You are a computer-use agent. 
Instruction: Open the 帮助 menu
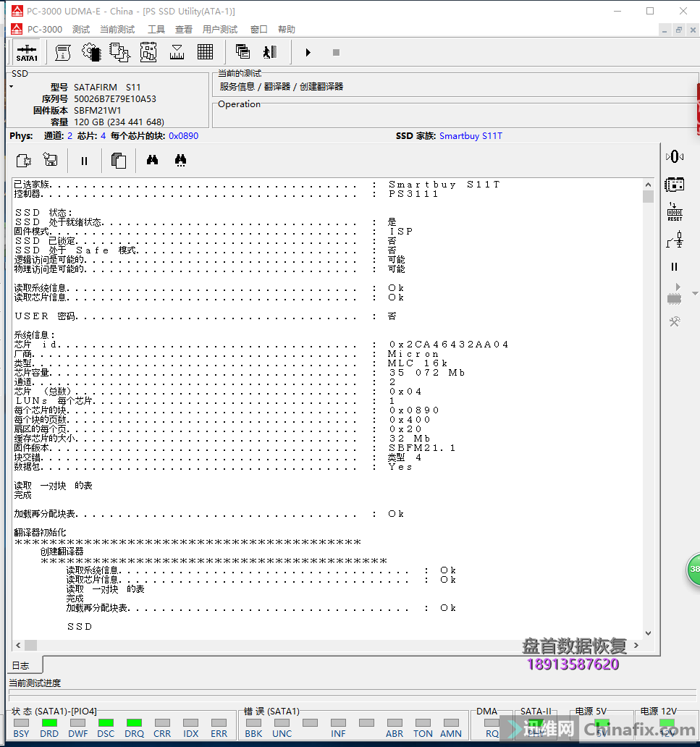click(x=287, y=30)
